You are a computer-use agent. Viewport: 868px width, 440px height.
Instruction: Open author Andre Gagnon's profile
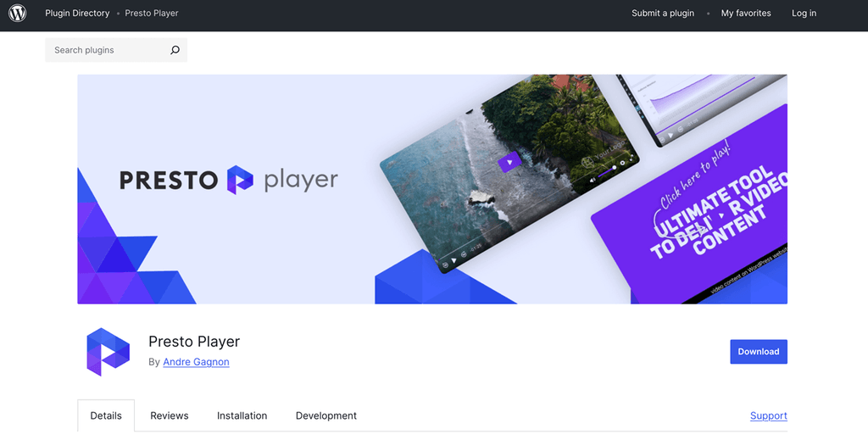[x=196, y=362]
